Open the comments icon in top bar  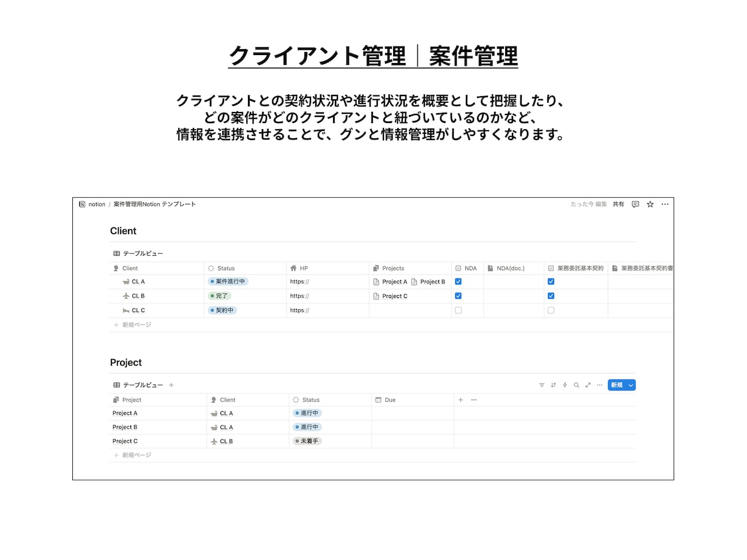pos(635,204)
